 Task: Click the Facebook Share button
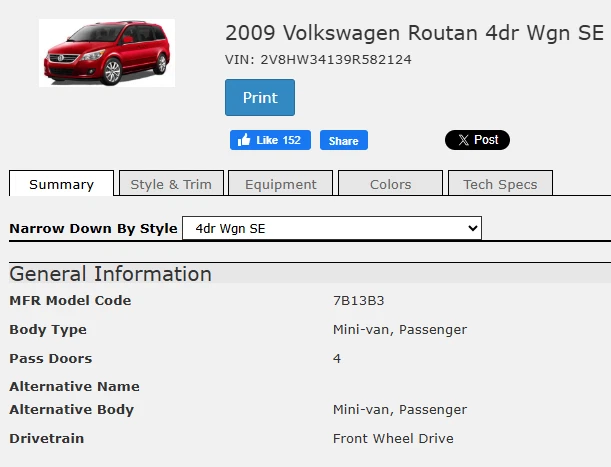(x=344, y=140)
